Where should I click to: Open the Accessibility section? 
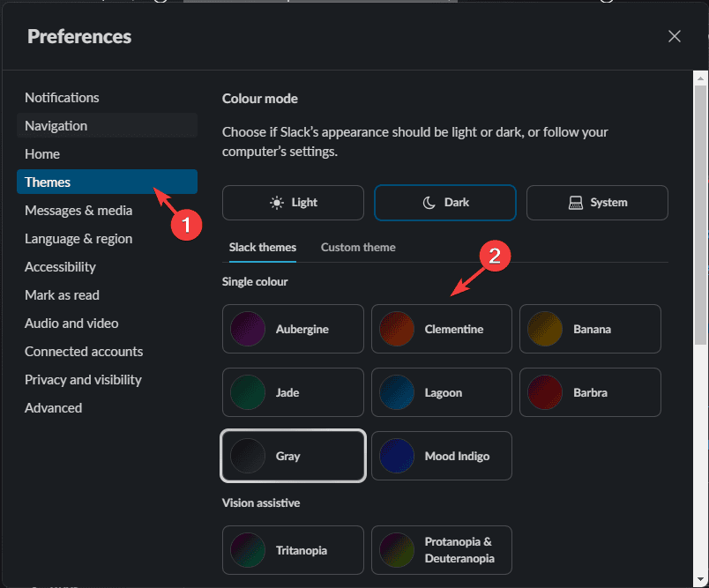click(60, 267)
